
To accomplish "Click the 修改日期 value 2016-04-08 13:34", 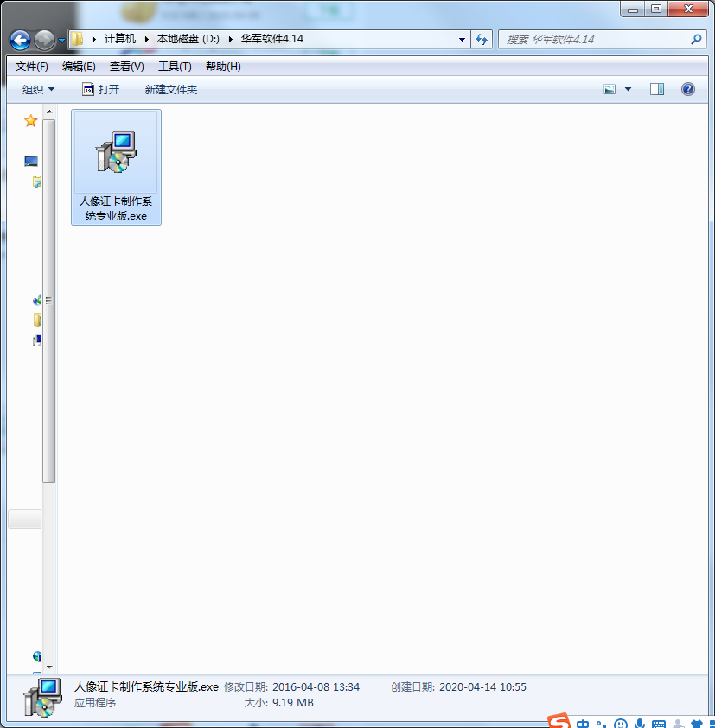I will [316, 687].
